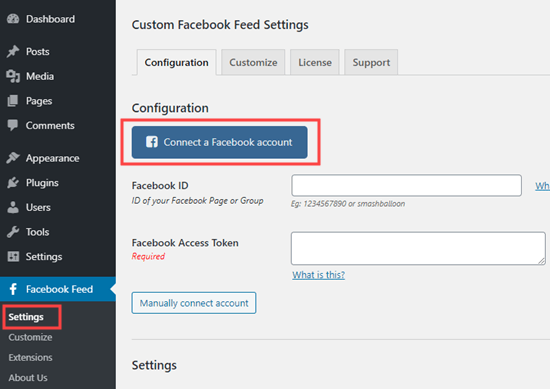550x389 pixels.
Task: Open the Comments menu item
Action: point(58,125)
